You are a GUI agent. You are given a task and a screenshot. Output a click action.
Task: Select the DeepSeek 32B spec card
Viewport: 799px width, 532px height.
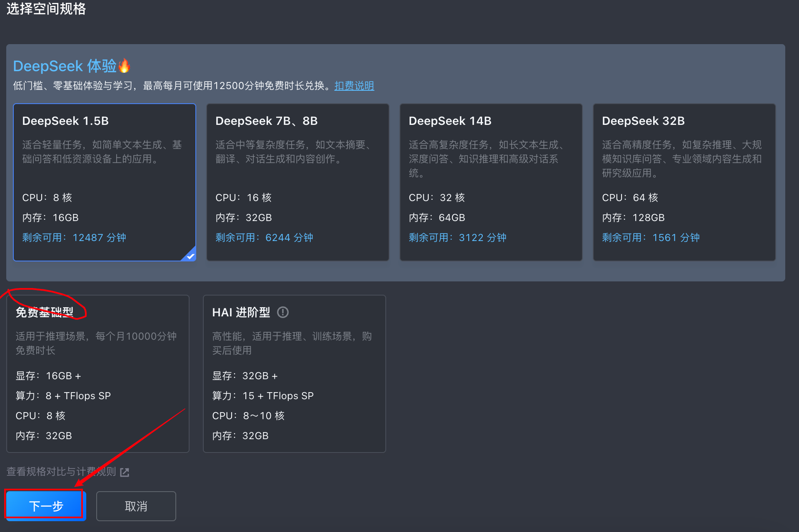click(x=684, y=182)
